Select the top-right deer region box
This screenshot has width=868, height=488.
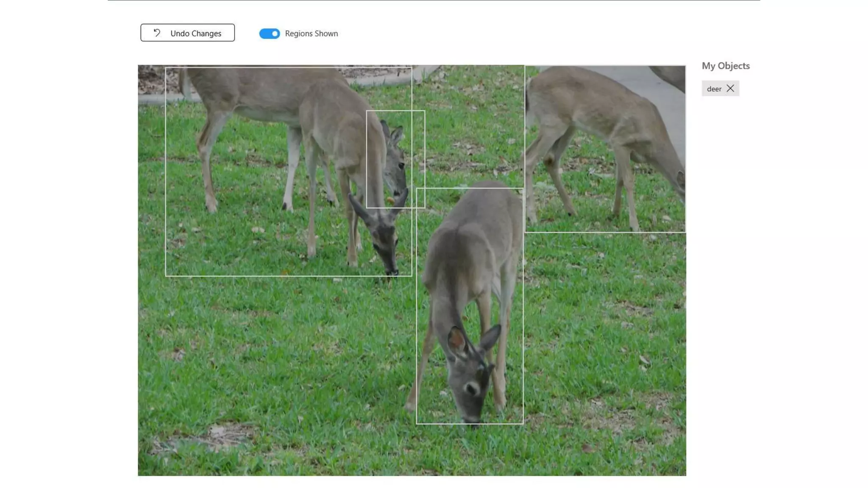[x=605, y=148]
